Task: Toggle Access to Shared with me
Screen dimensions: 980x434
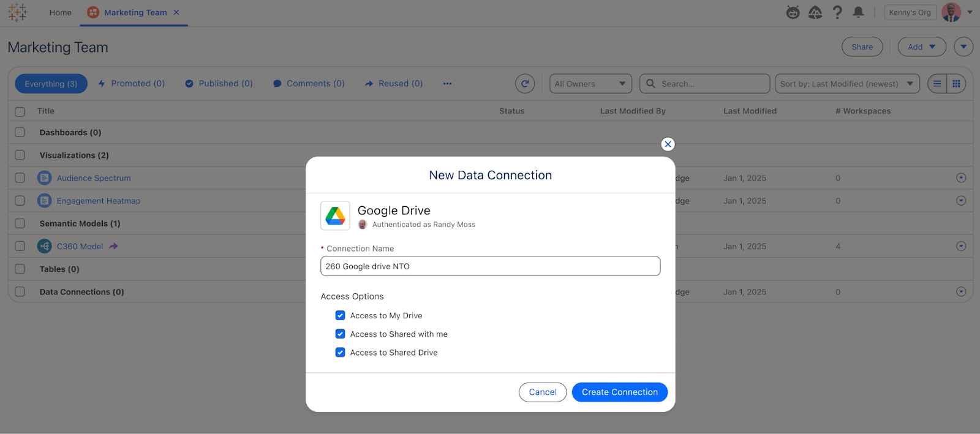Action: pyautogui.click(x=341, y=334)
